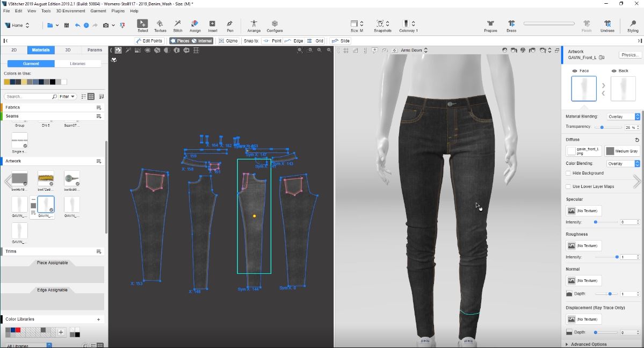Enable the Hide Background checkbox

[568, 173]
